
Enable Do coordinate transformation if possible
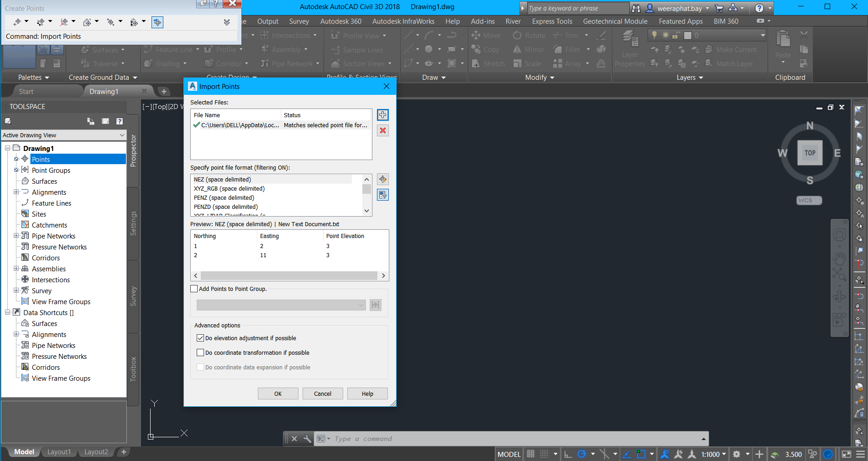(x=200, y=352)
